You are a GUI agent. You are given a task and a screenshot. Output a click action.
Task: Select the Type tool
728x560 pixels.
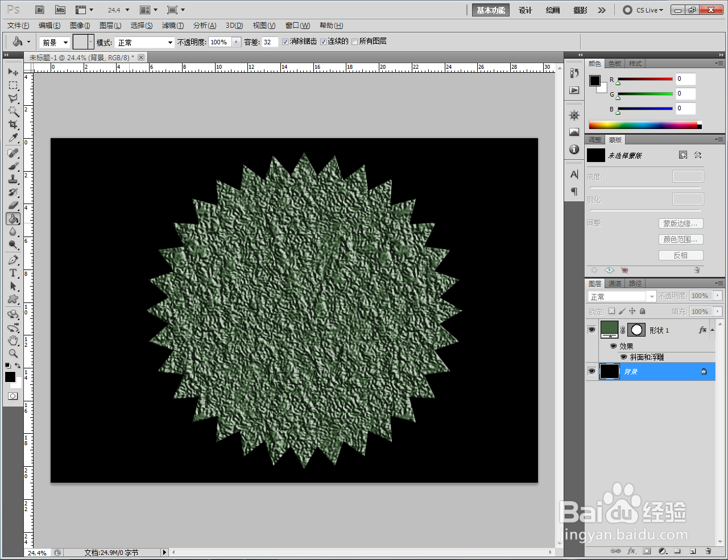tap(13, 273)
